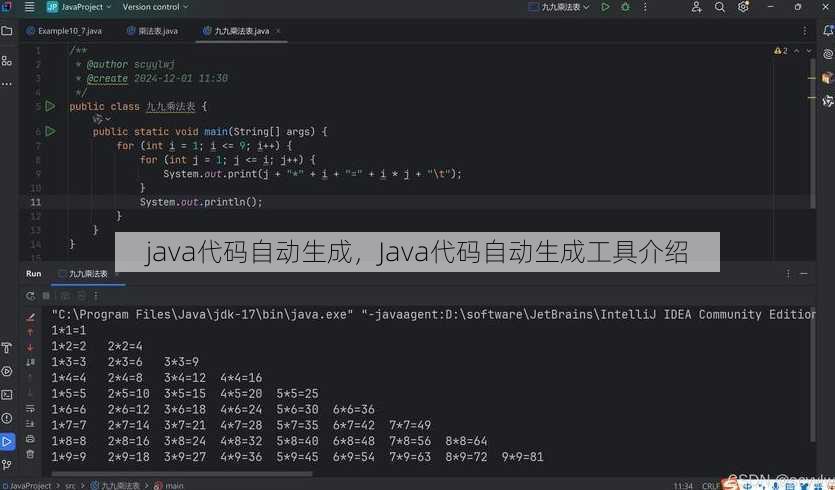The image size is (835, 490).
Task: Run the 九九乘法表 configuration from top toolbar
Action: point(605,7)
